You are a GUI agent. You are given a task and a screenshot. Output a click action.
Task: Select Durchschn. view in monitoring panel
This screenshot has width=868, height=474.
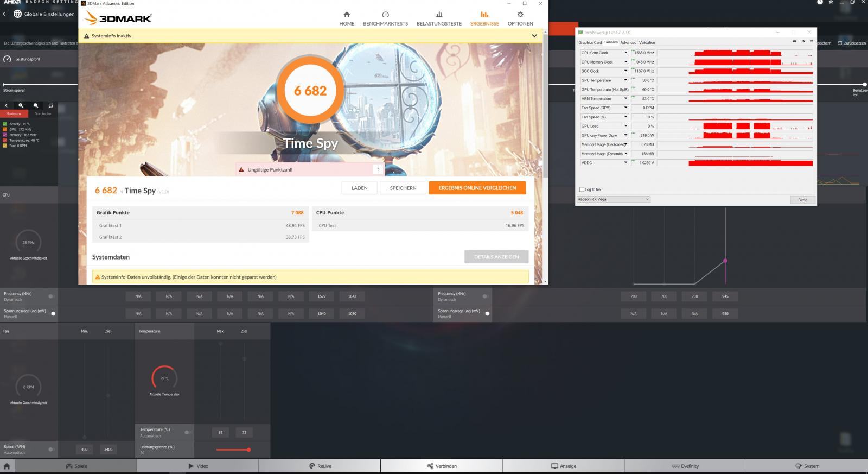[43, 114]
